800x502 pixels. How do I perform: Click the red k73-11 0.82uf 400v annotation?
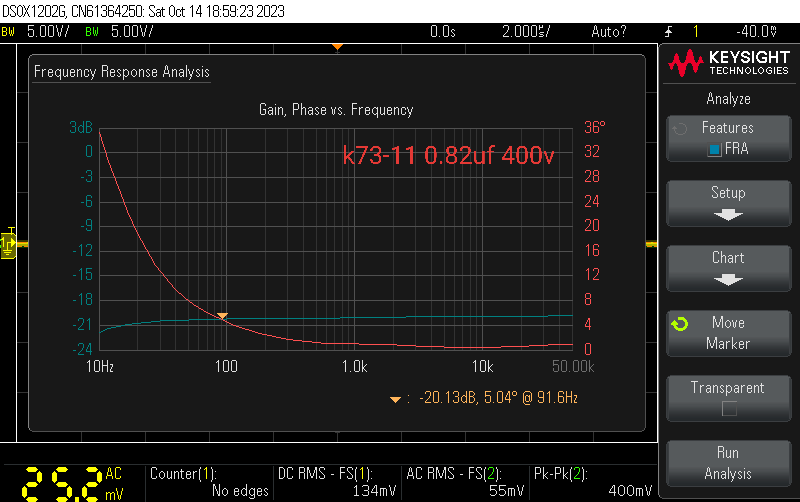[448, 155]
